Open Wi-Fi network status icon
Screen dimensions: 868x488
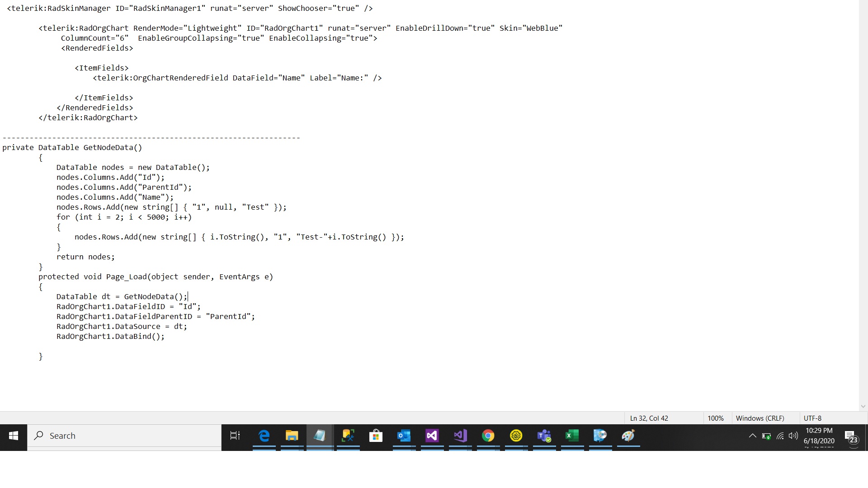point(780,436)
